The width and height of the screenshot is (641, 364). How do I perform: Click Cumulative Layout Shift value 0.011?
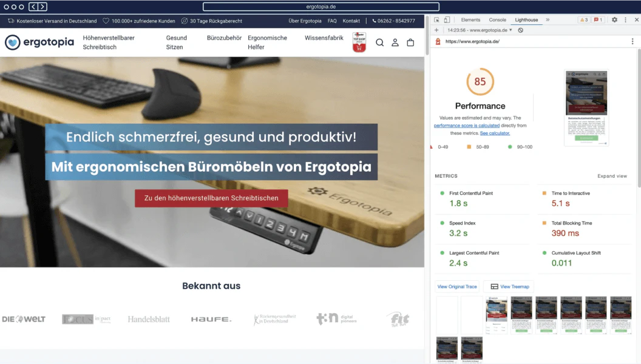point(561,263)
